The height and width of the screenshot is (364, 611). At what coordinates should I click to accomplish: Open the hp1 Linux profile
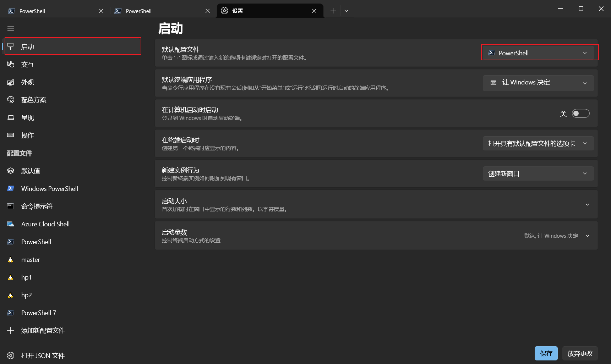coord(26,277)
